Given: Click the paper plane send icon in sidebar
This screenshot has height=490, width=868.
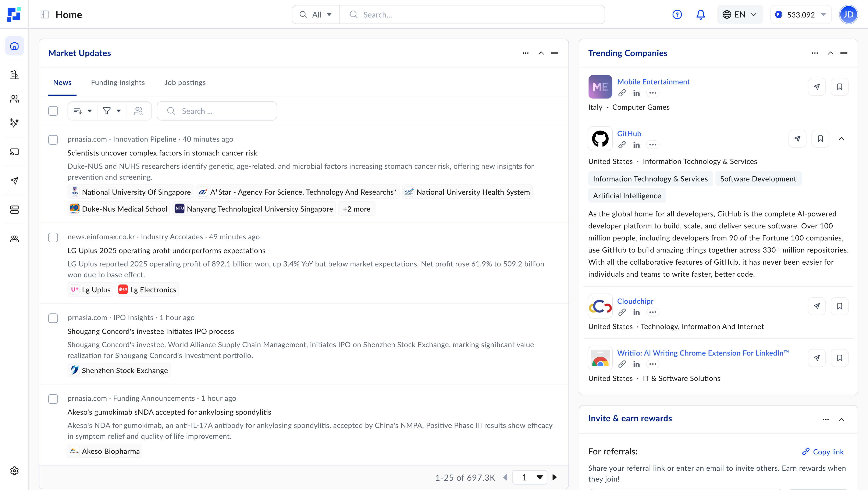Looking at the screenshot, I should pyautogui.click(x=14, y=181).
